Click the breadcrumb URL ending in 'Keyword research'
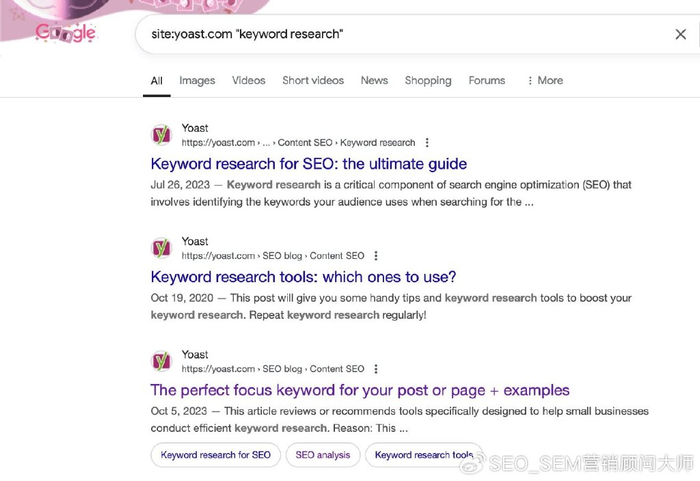700x481 pixels. click(x=298, y=142)
